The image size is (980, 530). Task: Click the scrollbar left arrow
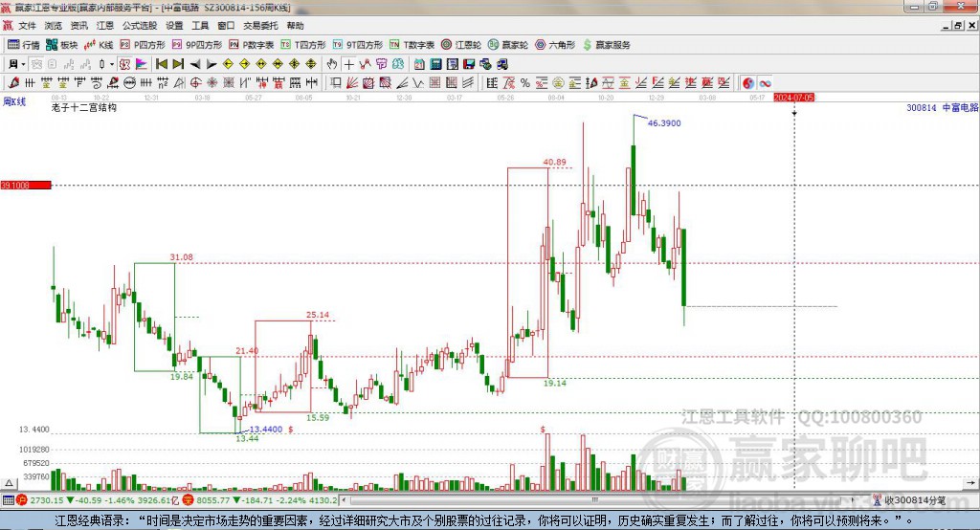tap(345, 500)
